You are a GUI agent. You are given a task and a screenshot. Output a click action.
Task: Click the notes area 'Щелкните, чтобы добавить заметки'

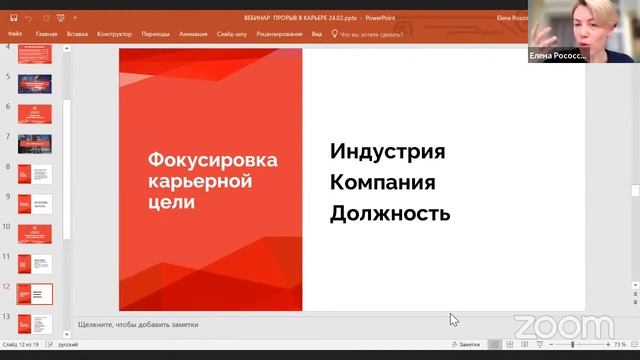tap(138, 324)
